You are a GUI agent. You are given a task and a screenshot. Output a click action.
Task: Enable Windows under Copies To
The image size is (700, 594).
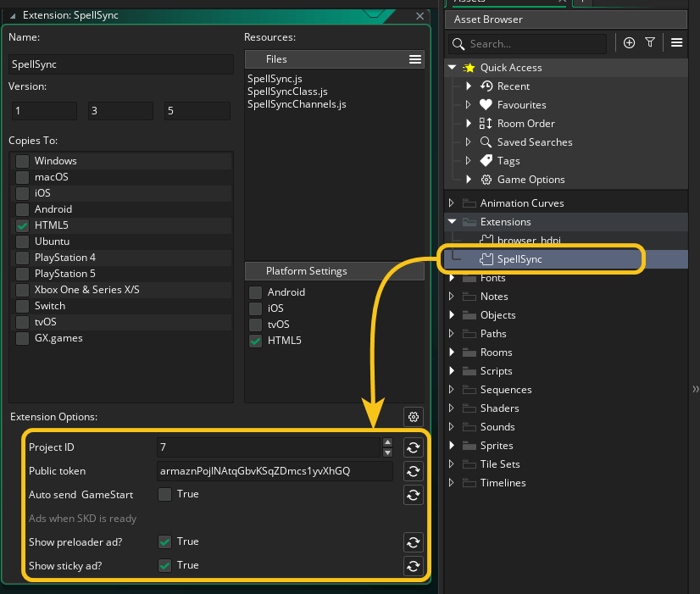(x=21, y=160)
